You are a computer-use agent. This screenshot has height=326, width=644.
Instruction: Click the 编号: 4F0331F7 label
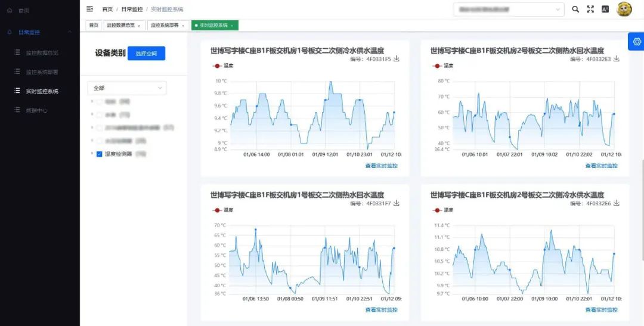370,203
